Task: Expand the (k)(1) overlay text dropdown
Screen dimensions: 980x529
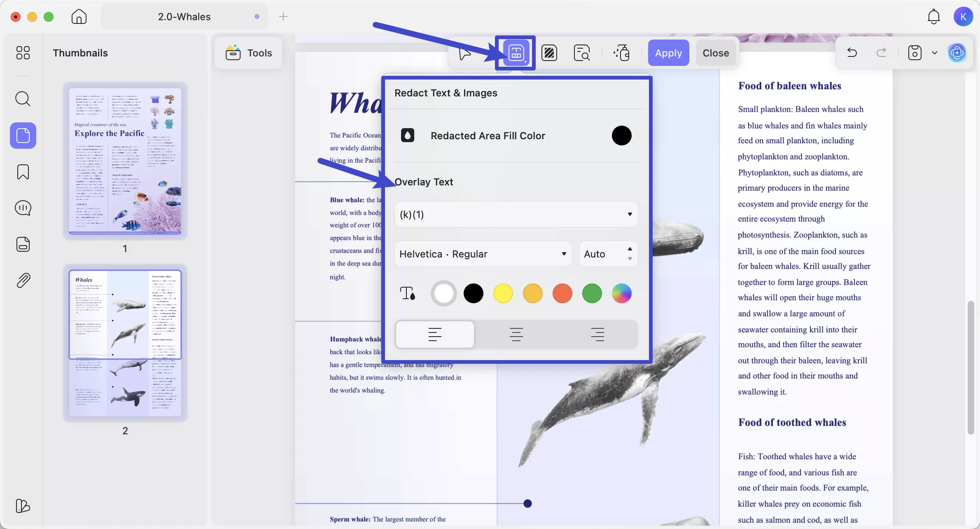Action: (x=516, y=214)
